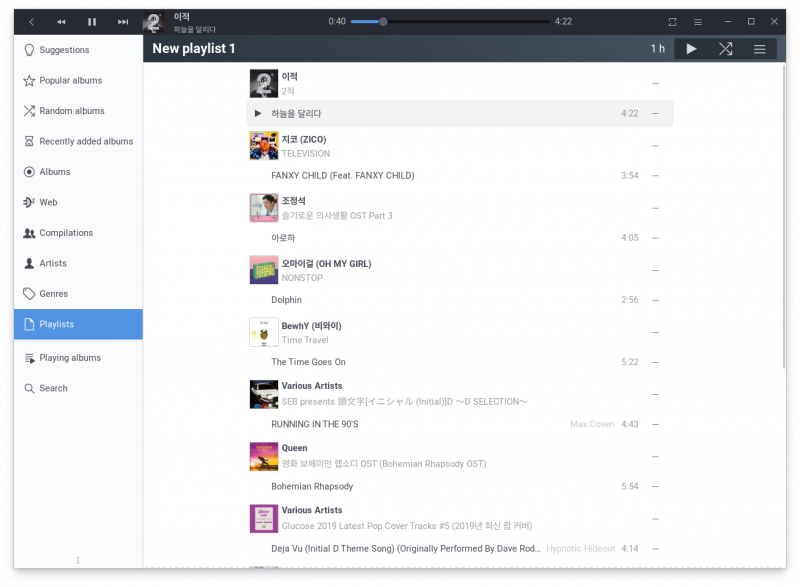Open the Genres section
Screen dimensions: 800x587
[53, 294]
